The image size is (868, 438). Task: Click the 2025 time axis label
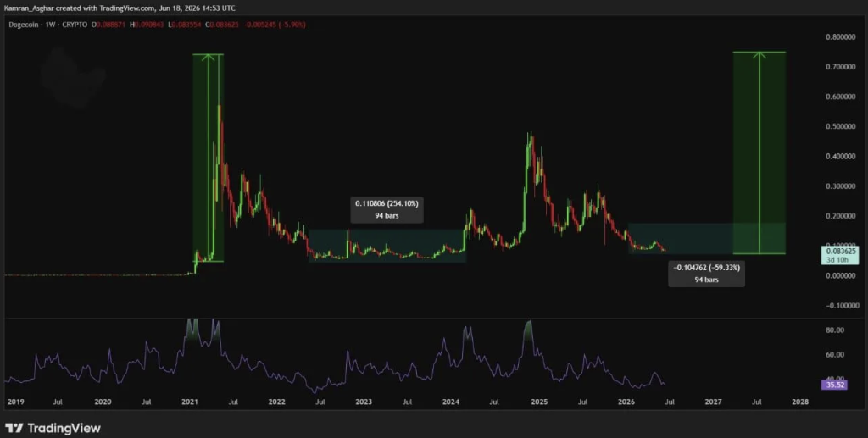coord(539,402)
